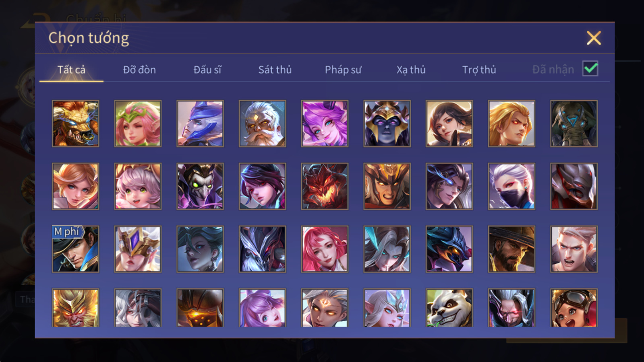The width and height of the screenshot is (644, 362).
Task: Select the Tất cả tab
Action: coord(71,70)
